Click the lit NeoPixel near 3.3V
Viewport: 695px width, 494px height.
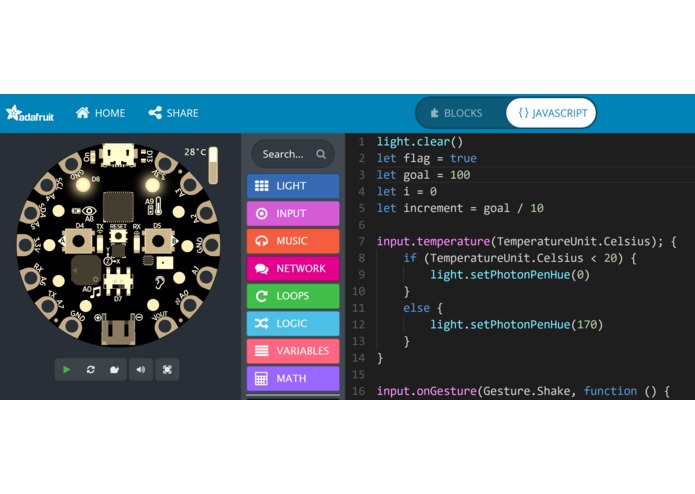click(152, 185)
